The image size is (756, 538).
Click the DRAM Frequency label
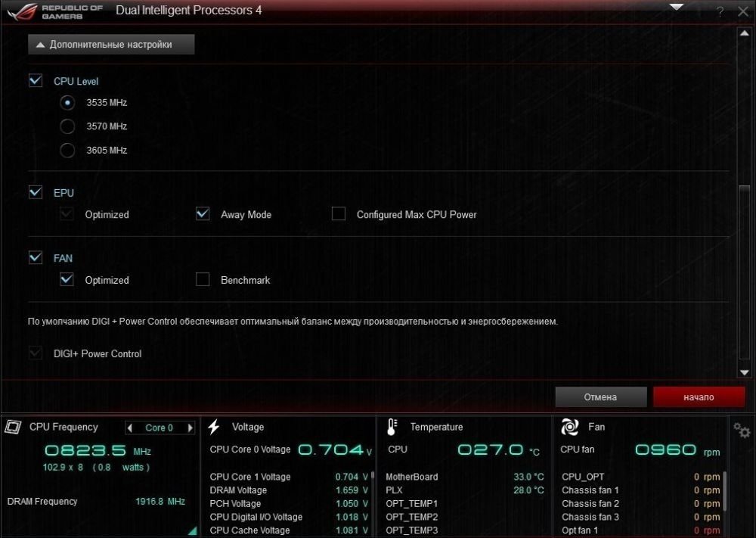[42, 502]
